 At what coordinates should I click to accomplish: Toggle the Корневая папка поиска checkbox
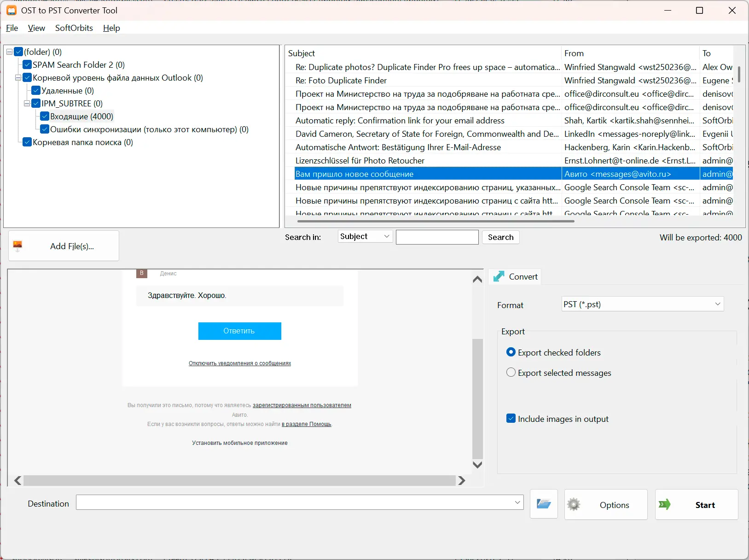tap(27, 142)
